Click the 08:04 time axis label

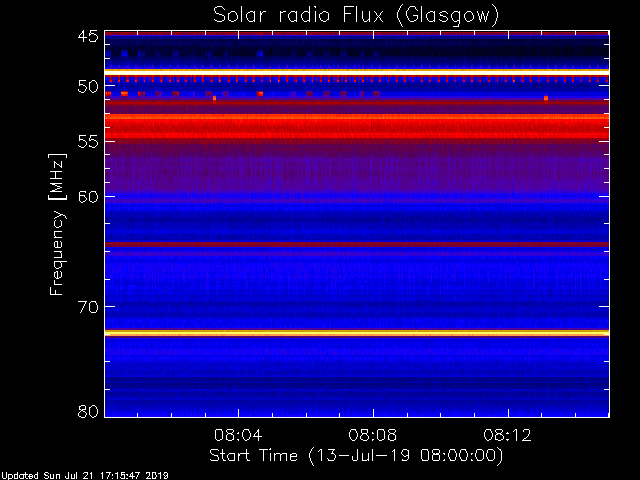point(238,435)
